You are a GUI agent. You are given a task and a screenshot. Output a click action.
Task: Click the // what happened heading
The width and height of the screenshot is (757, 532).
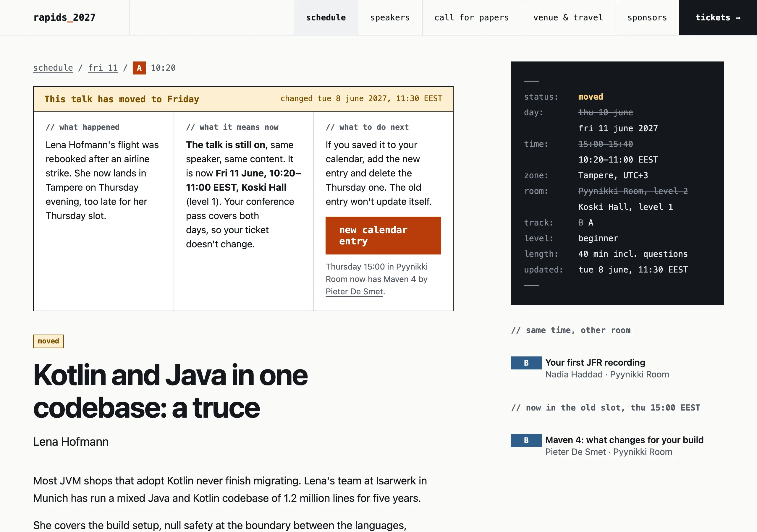(x=83, y=127)
